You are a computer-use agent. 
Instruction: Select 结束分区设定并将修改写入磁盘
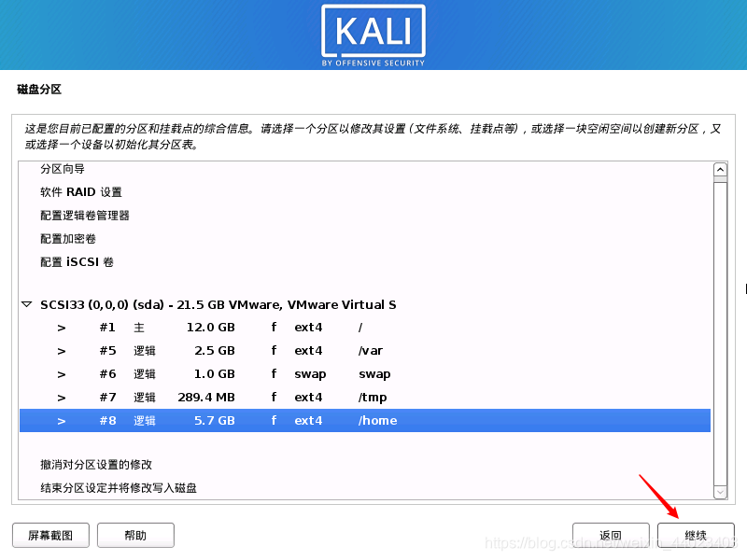(121, 487)
